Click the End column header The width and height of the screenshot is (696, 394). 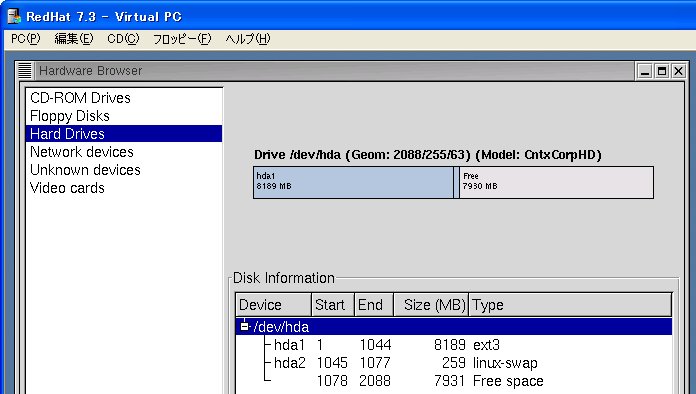[x=374, y=305]
